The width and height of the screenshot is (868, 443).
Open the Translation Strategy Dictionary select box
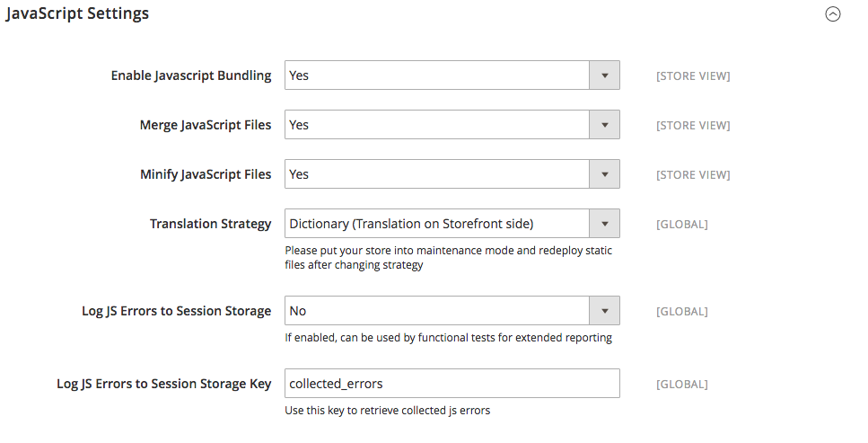[x=452, y=224]
